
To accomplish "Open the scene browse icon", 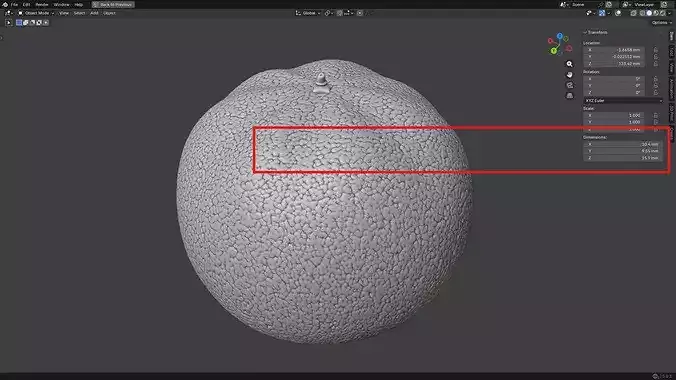I will point(563,4).
